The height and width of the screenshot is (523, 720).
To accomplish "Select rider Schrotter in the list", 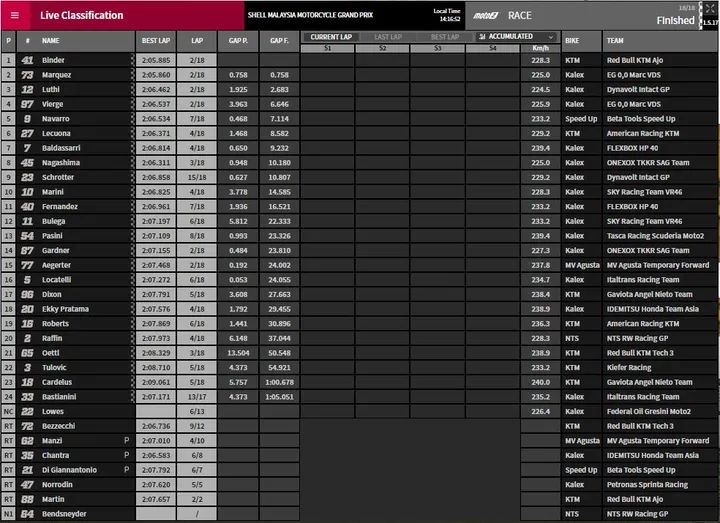I will click(x=58, y=177).
